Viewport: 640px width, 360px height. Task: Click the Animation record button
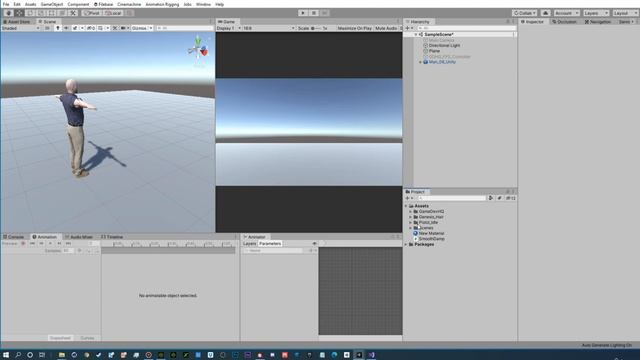point(23,243)
